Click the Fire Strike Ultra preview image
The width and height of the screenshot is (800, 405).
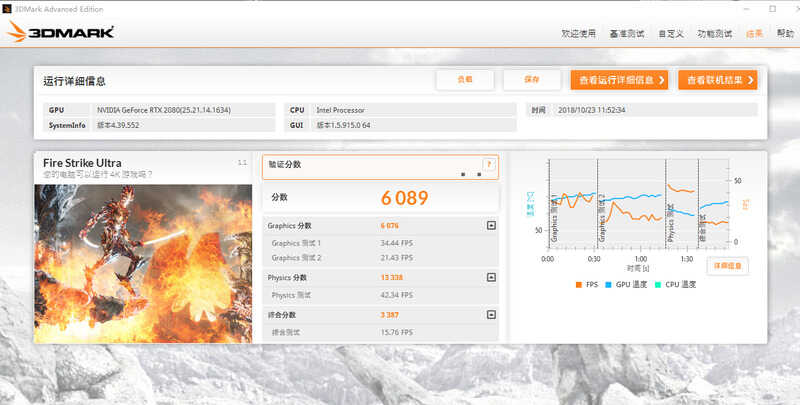(143, 264)
